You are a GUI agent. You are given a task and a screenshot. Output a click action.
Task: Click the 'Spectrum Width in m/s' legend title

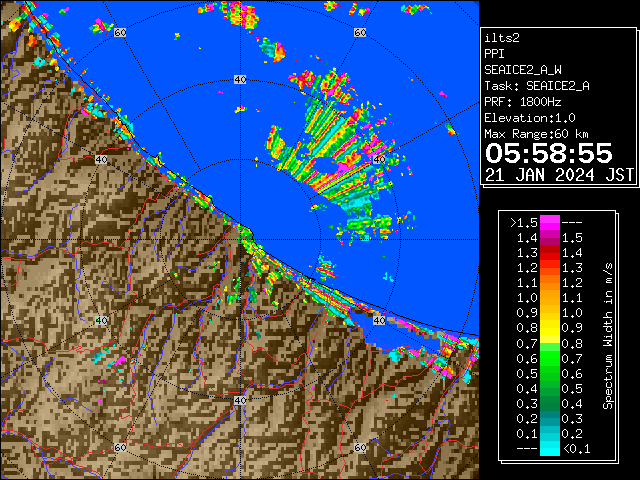click(608, 336)
